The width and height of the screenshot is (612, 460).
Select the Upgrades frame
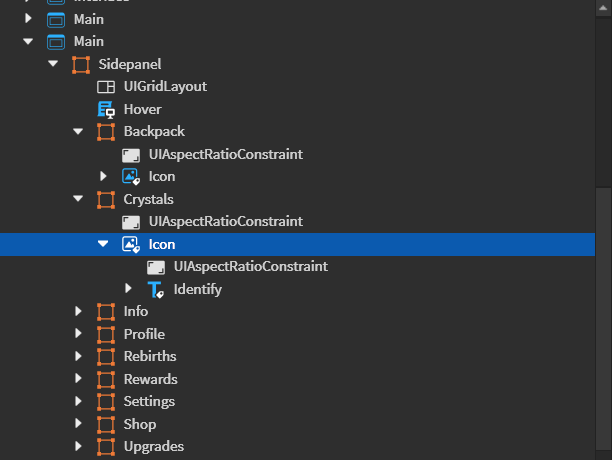pos(153,447)
